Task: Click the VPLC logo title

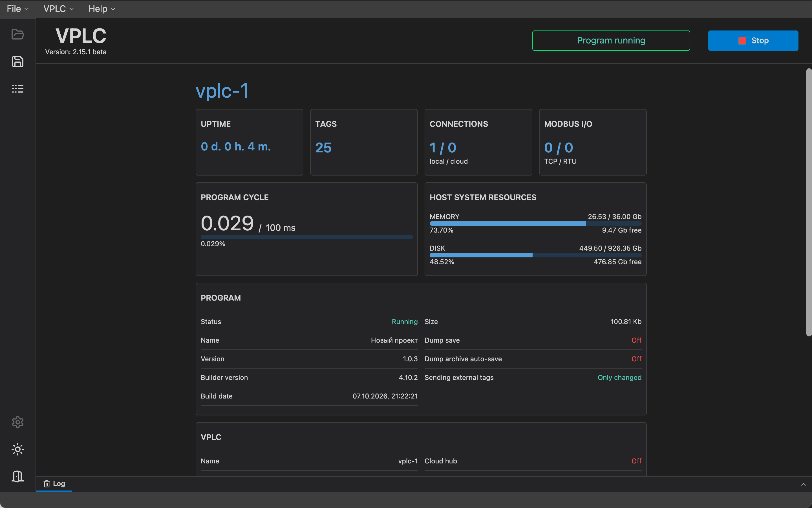Action: pos(81,36)
